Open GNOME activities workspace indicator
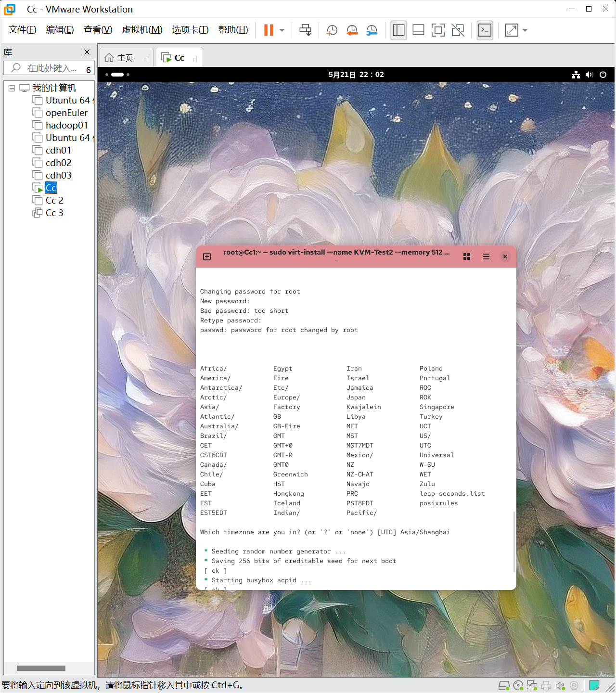The height and width of the screenshot is (693, 616). click(x=117, y=75)
